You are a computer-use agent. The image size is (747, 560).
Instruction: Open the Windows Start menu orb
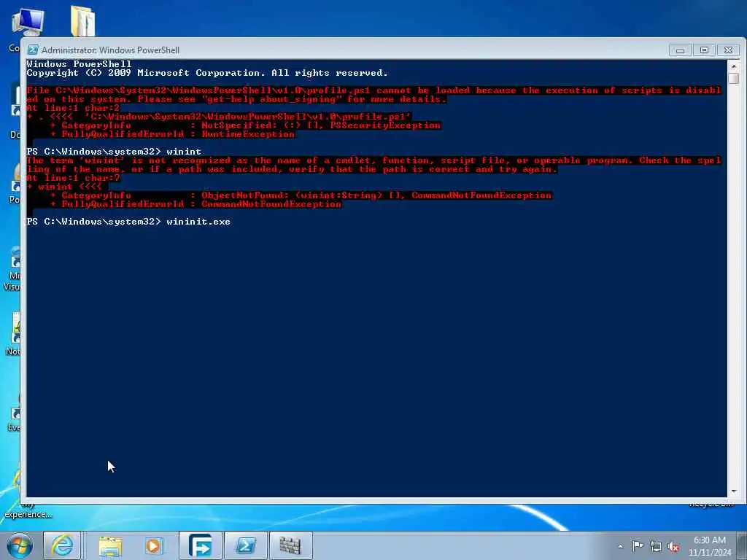click(x=20, y=545)
